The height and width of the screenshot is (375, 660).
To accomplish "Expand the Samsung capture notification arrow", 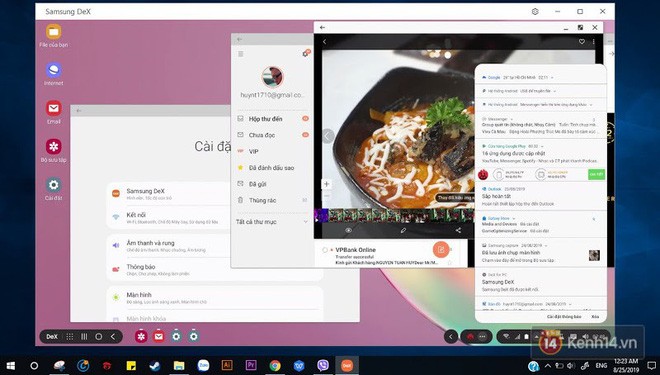I will coord(546,245).
